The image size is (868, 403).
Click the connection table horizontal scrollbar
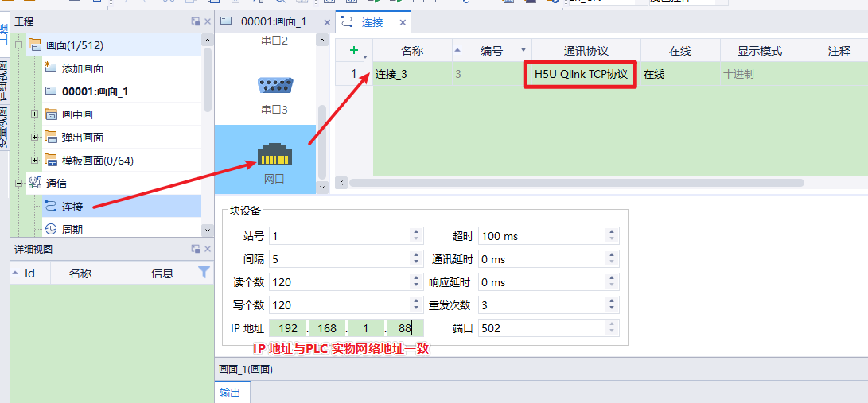click(x=577, y=183)
